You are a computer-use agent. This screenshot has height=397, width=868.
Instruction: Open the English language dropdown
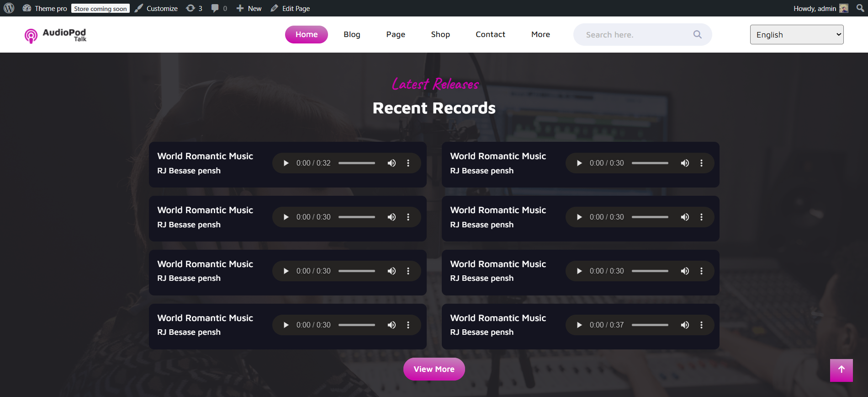point(796,35)
